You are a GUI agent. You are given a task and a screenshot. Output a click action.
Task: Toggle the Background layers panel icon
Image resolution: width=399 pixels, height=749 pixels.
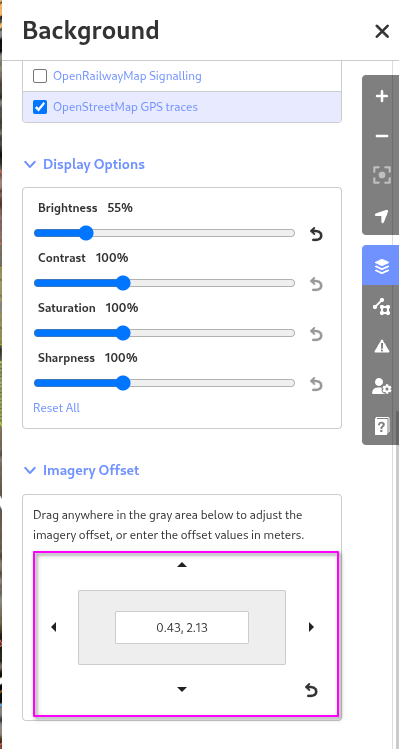point(381,266)
